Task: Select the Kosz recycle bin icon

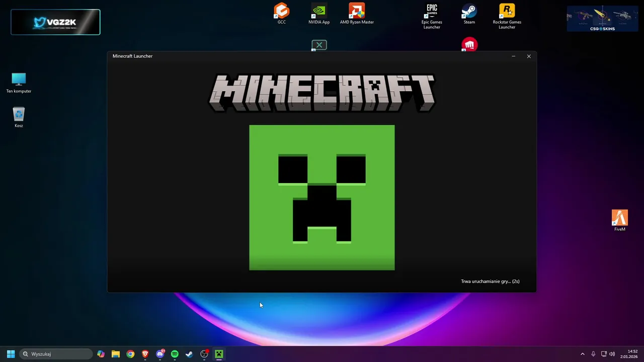Action: (x=19, y=118)
